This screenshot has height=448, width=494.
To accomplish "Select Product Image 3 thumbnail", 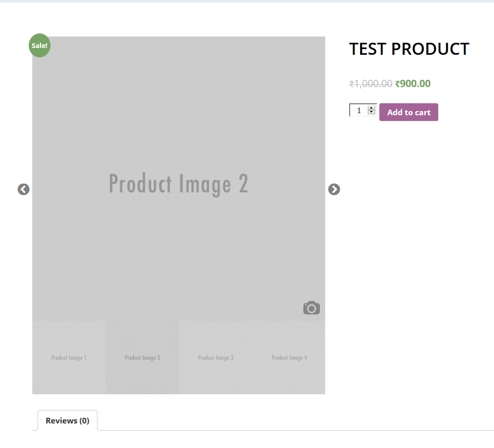I will (x=216, y=358).
